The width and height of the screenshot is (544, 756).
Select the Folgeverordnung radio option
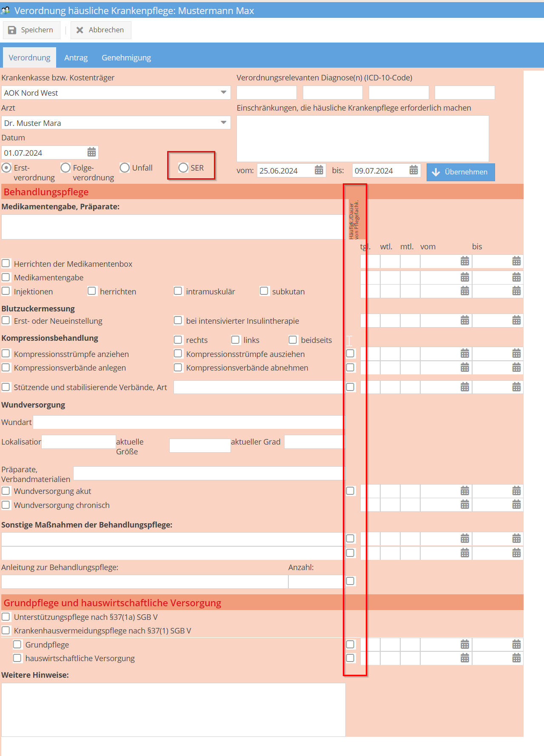click(x=66, y=168)
